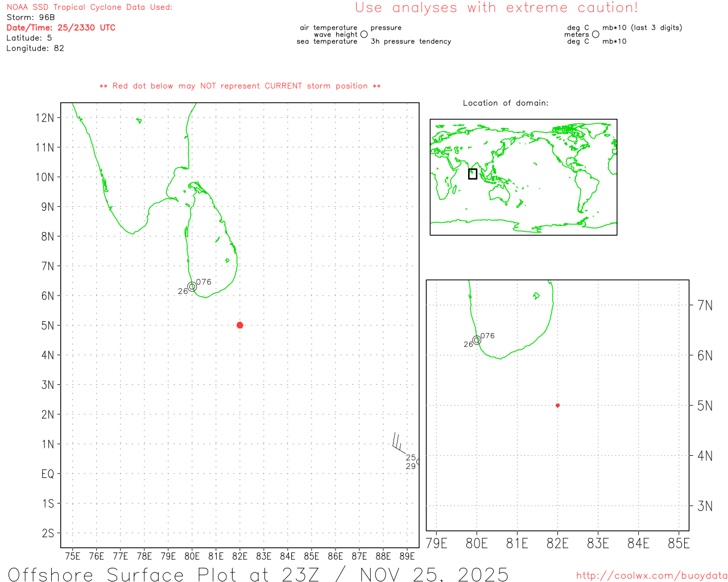Click the red storm dot on the main map
The width and height of the screenshot is (728, 582).
coord(239,325)
